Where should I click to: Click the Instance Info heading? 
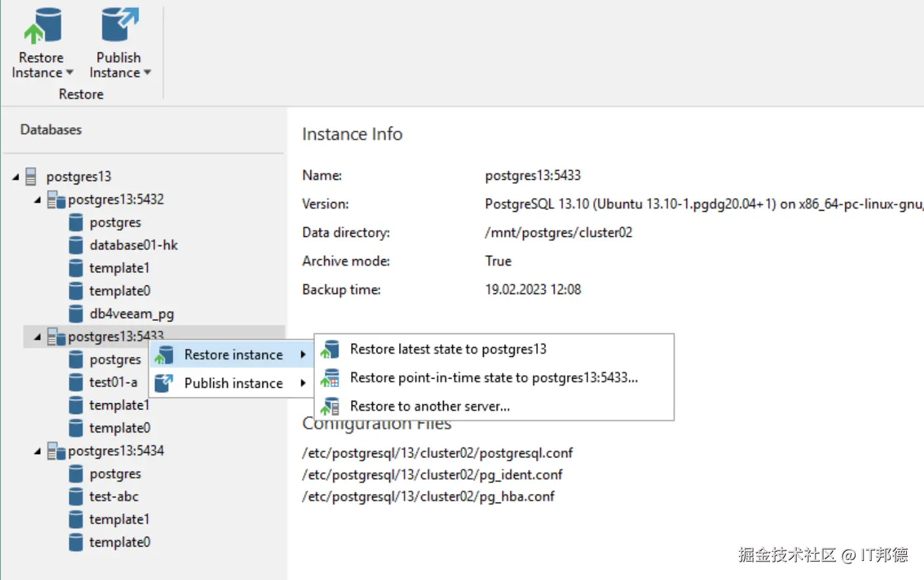352,135
